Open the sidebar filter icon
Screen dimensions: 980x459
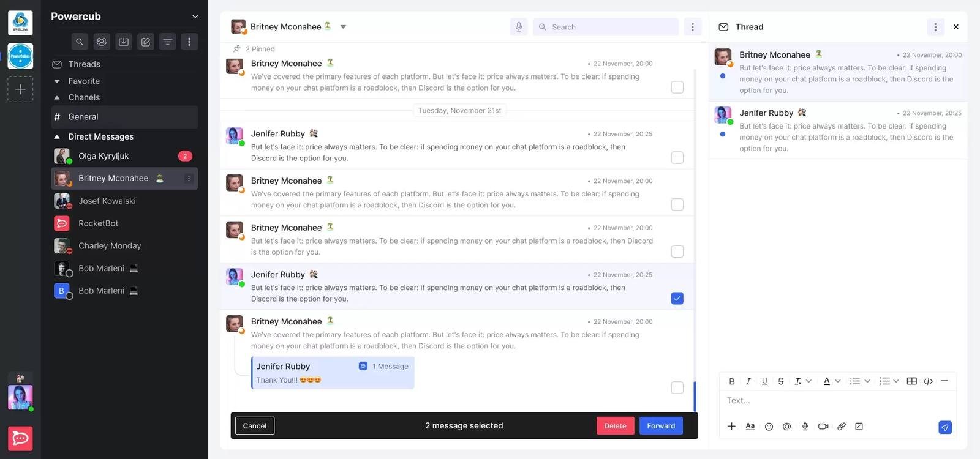point(167,42)
